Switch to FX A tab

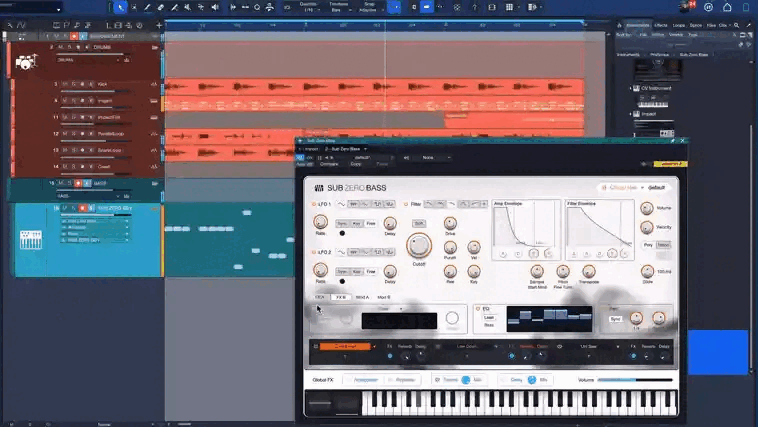click(320, 297)
